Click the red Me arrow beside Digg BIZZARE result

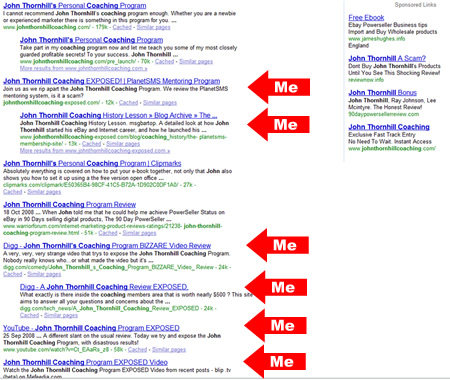coord(278,245)
